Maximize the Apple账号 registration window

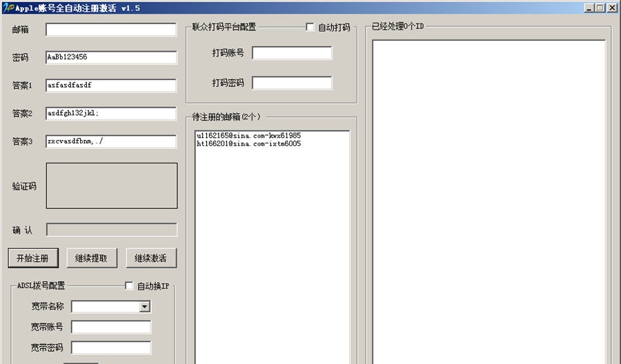point(600,8)
